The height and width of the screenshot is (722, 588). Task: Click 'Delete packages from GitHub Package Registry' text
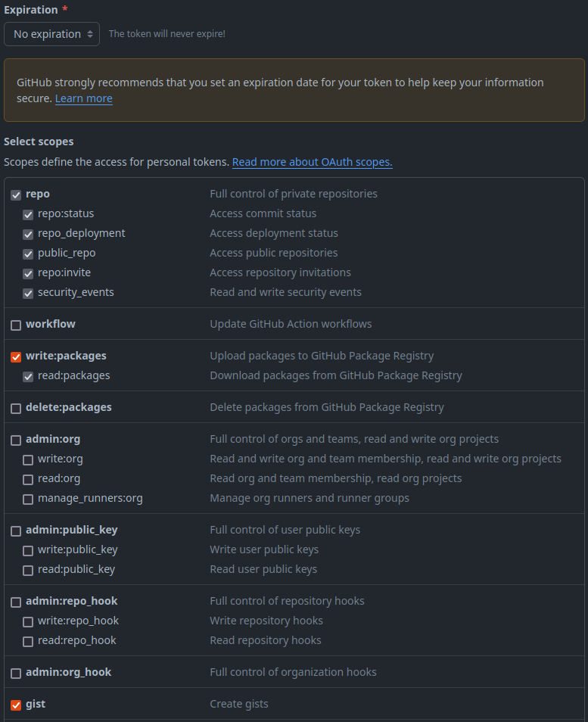(327, 407)
